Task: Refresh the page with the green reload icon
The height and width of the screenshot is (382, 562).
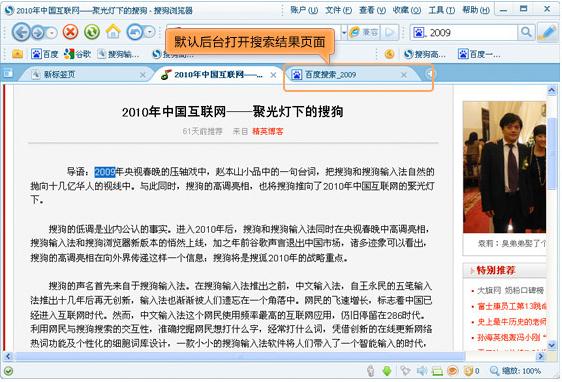Action: (x=92, y=32)
